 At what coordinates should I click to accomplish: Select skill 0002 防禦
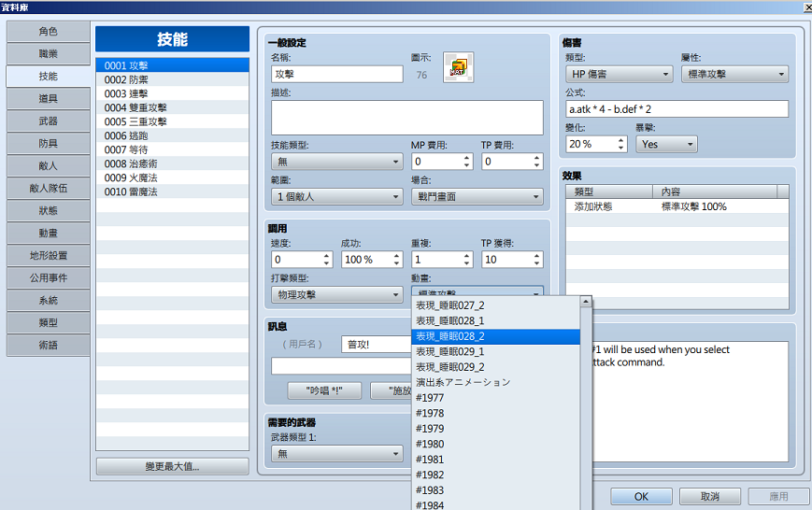(x=173, y=79)
